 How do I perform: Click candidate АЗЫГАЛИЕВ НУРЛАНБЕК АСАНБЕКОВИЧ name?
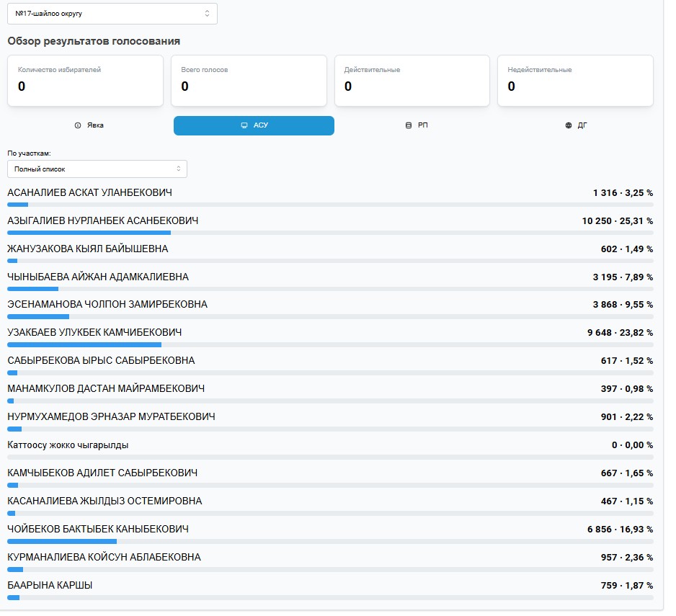[x=102, y=220]
